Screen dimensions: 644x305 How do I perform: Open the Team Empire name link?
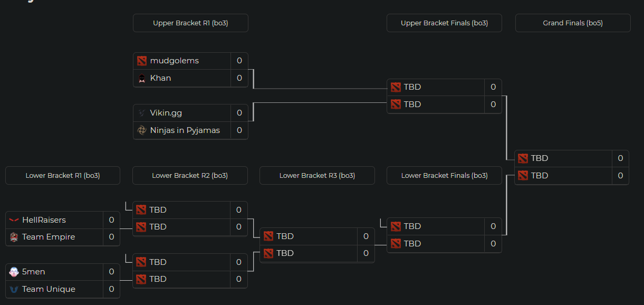point(49,237)
